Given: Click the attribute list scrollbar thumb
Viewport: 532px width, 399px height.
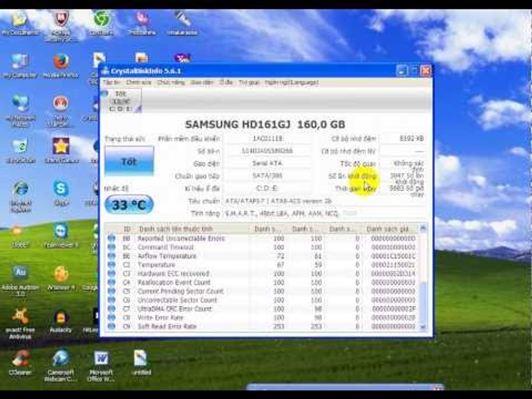Looking at the screenshot, I should (x=423, y=301).
